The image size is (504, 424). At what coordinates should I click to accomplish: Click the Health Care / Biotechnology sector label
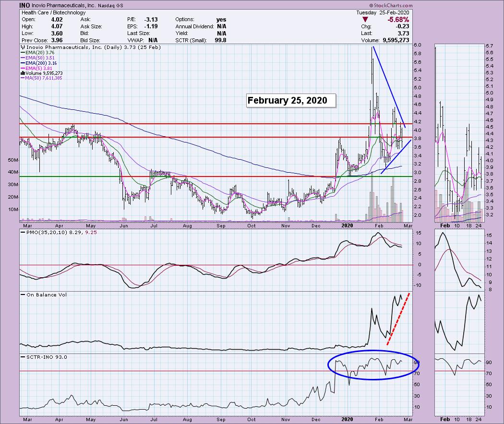(53, 12)
